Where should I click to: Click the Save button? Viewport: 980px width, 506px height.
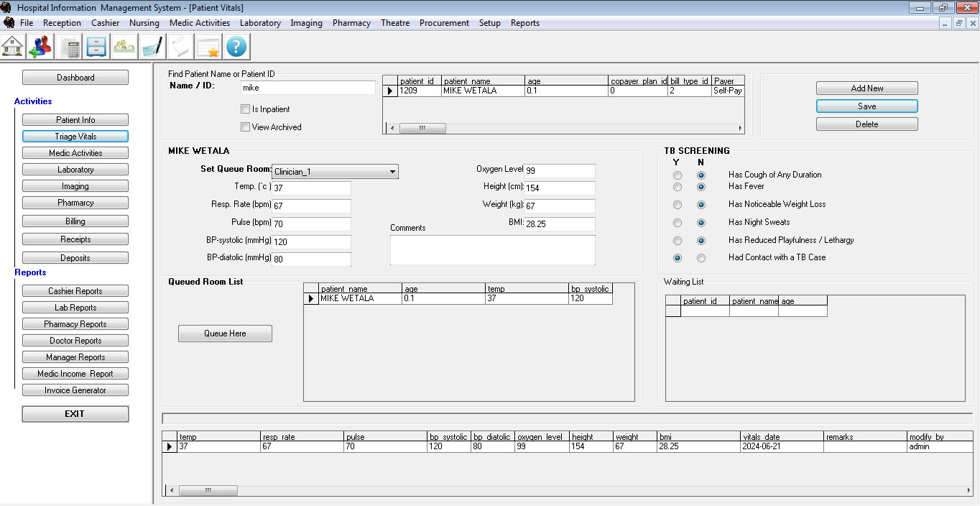pyautogui.click(x=866, y=106)
